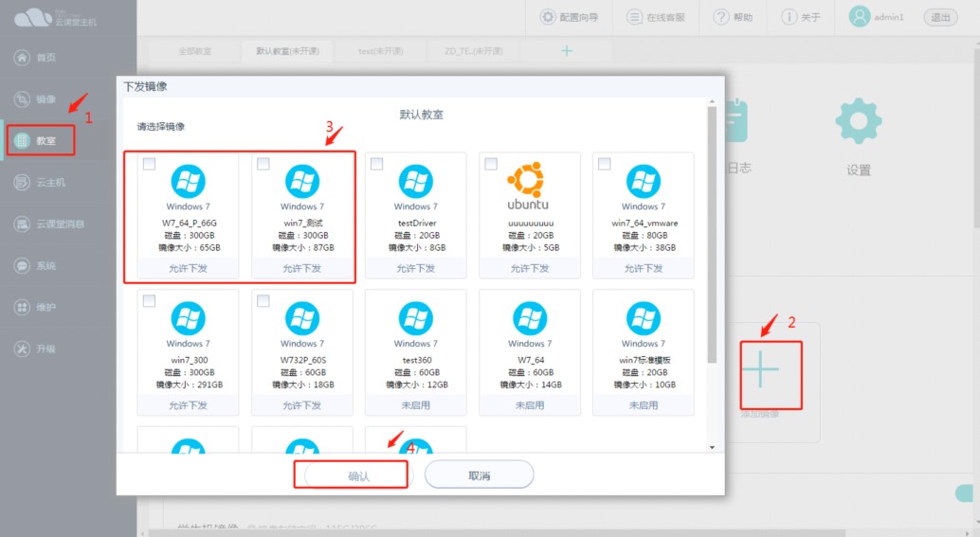
Task: Click the plus icon to add classroom tab
Action: [x=566, y=51]
